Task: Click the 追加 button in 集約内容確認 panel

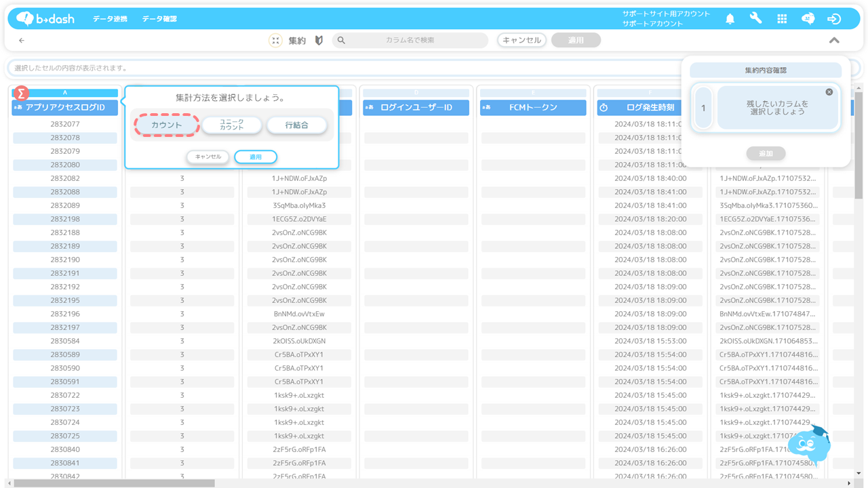Action: click(766, 154)
